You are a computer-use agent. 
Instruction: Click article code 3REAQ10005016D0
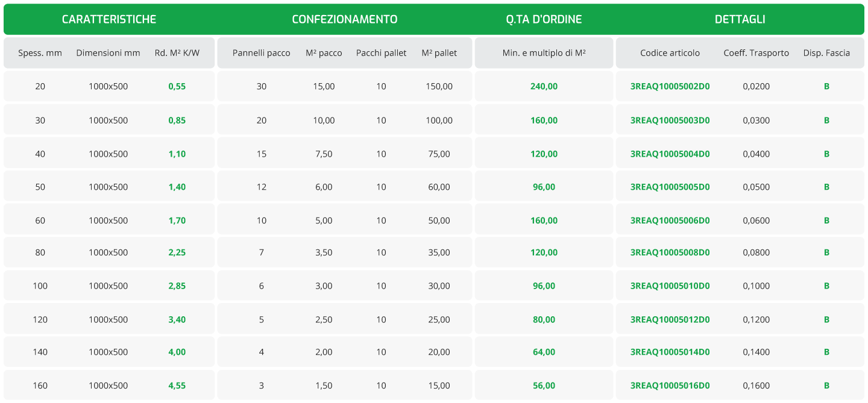pyautogui.click(x=670, y=386)
